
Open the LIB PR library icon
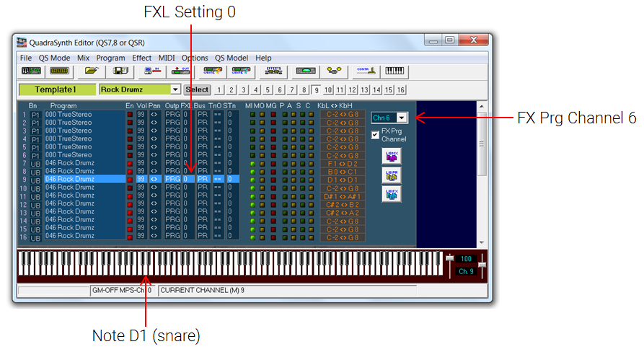(x=391, y=175)
